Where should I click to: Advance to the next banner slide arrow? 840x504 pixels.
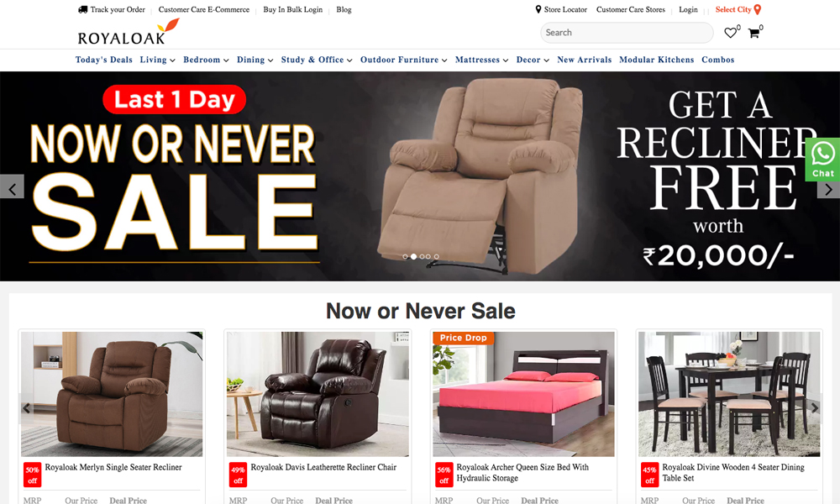[x=828, y=190]
